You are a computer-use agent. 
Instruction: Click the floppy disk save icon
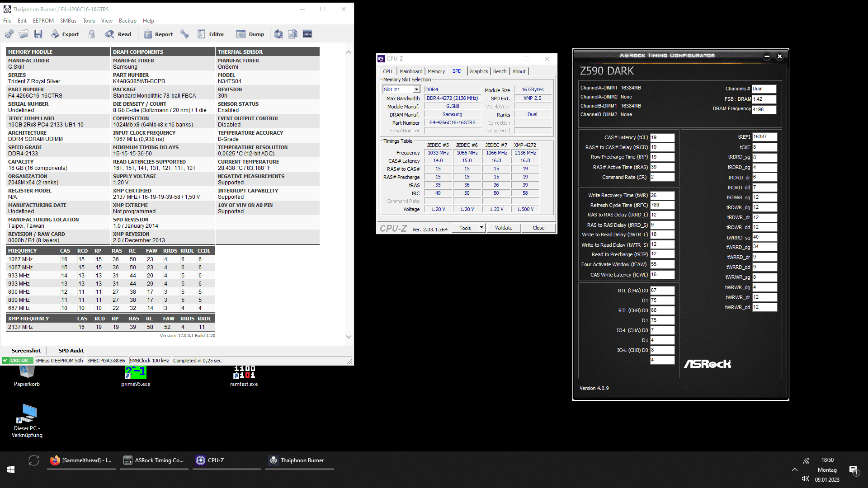click(38, 34)
